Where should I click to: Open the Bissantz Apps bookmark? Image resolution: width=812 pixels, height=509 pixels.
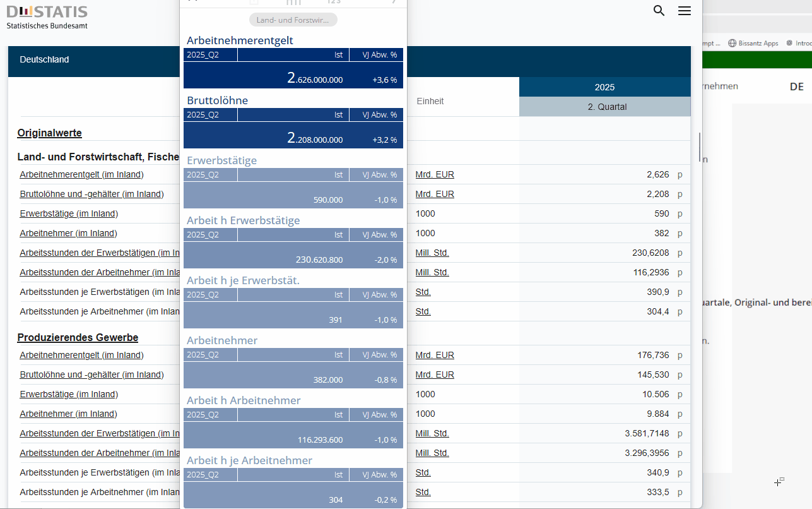click(x=753, y=43)
